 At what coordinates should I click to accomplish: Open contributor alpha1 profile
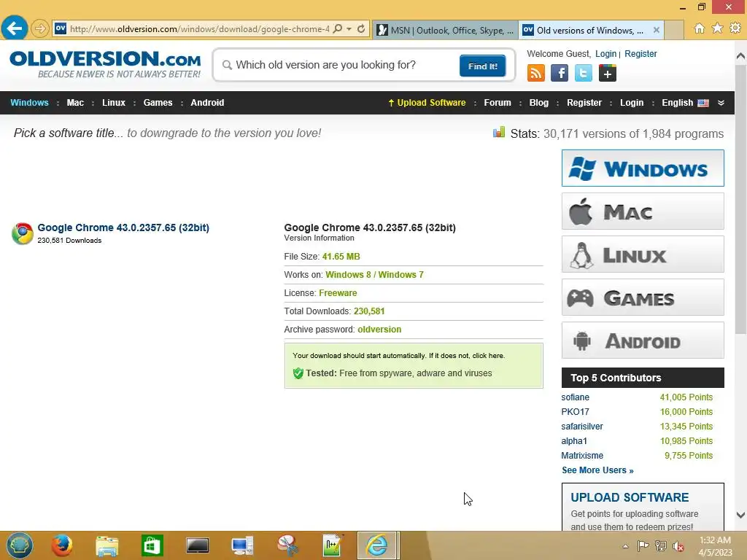574,441
